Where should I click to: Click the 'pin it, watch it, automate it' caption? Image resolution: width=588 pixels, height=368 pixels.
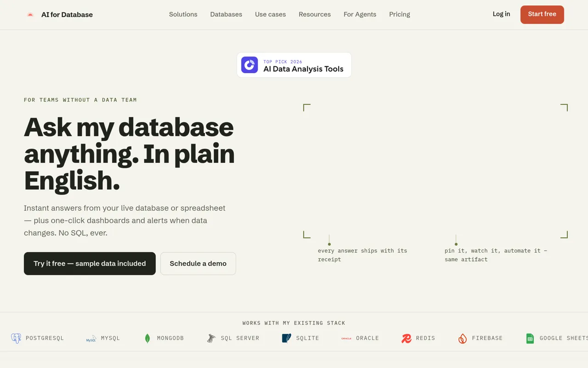pyautogui.click(x=496, y=255)
